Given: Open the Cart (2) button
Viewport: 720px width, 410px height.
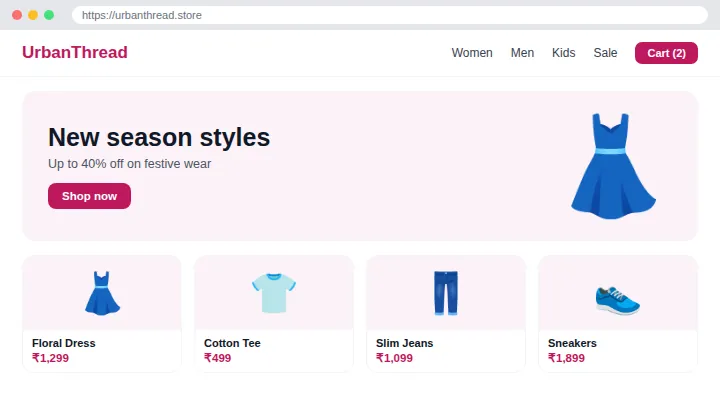Looking at the screenshot, I should tap(666, 53).
